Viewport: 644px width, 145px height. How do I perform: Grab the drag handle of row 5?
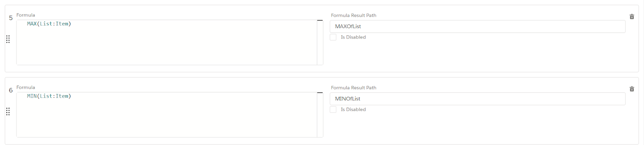click(8, 39)
